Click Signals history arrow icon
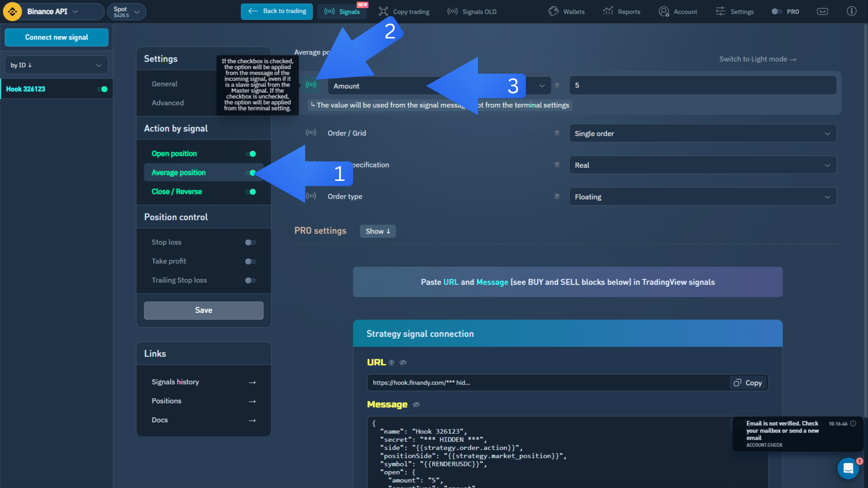This screenshot has height=488, width=868. coord(252,383)
